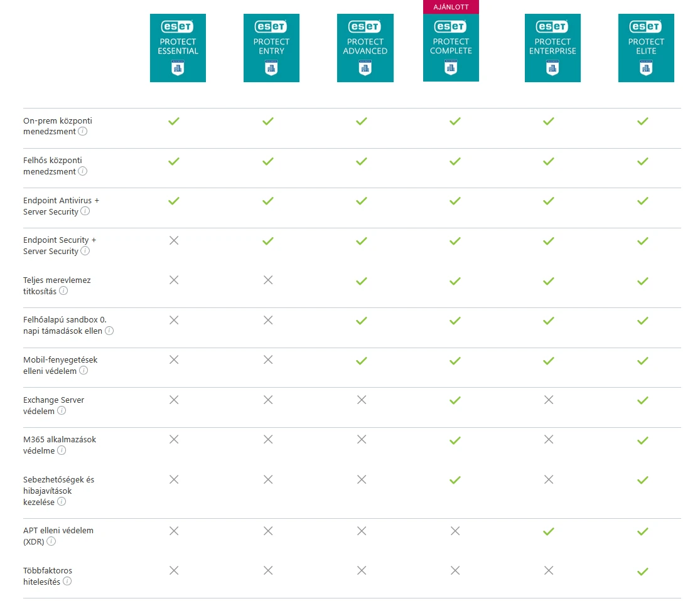Open info icon for Mobil-fenyegetések elleni védelem

pyautogui.click(x=83, y=370)
